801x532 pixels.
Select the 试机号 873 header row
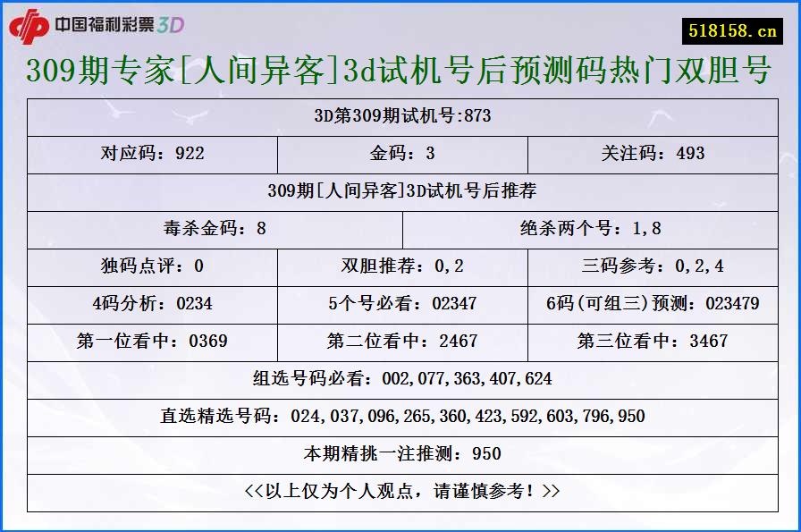(400, 114)
